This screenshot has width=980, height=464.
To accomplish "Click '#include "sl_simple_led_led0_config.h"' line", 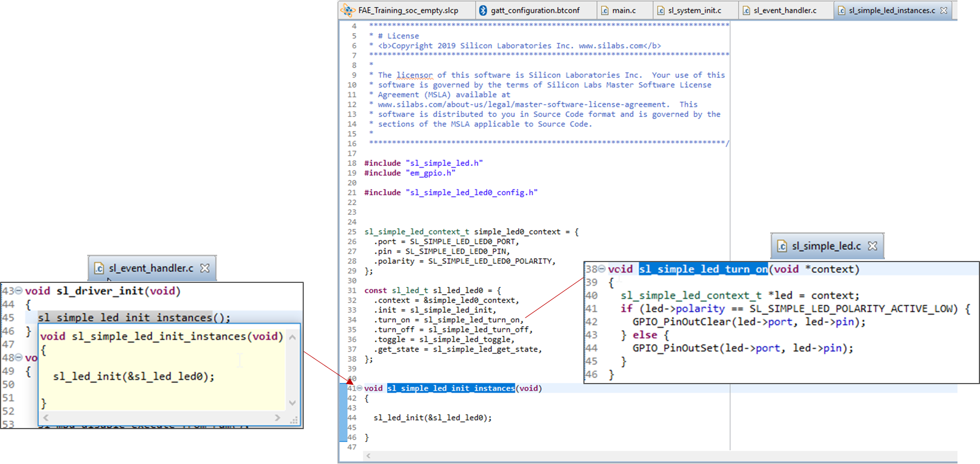I will click(x=451, y=192).
